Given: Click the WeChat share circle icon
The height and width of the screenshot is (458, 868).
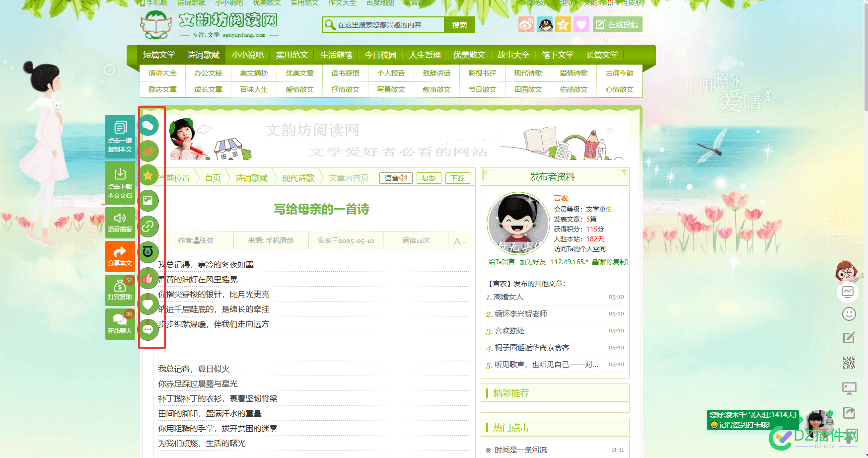Looking at the screenshot, I should tap(148, 125).
